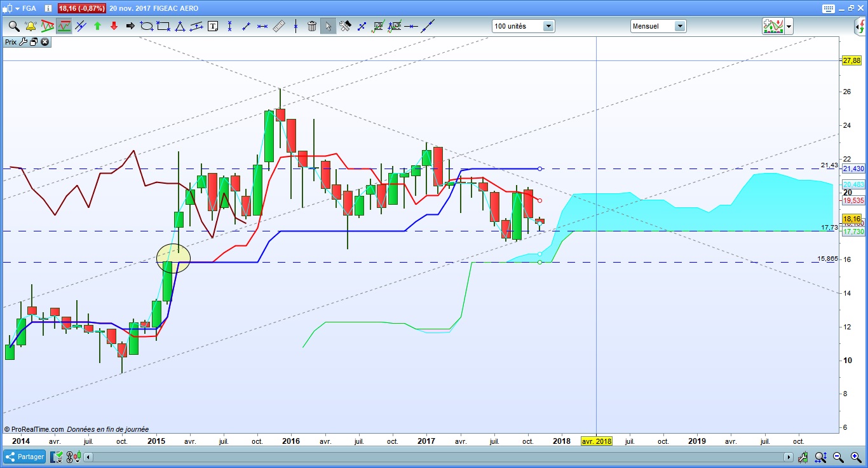Toggle the cursor pointer mode
This screenshot has width=868, height=468.
[x=329, y=26]
